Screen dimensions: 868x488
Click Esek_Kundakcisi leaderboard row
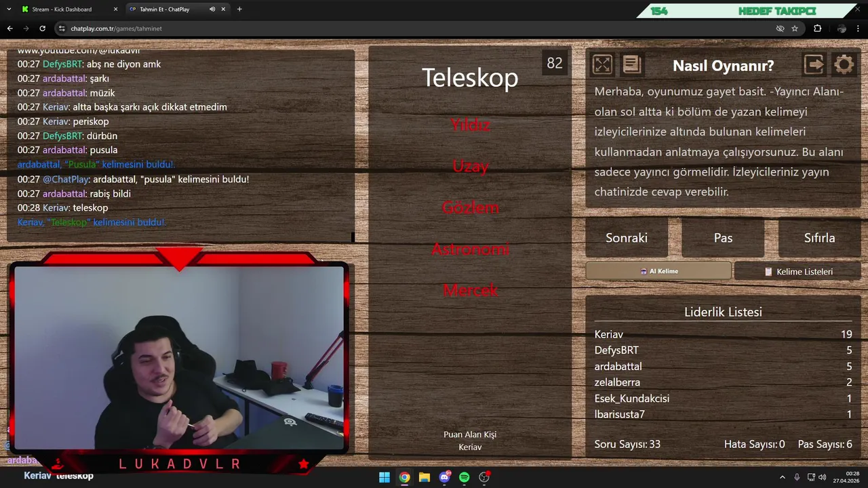tap(723, 399)
